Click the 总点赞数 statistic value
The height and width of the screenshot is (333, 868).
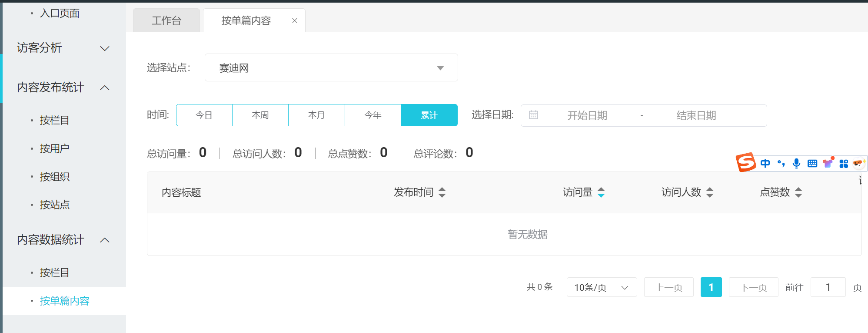[384, 152]
